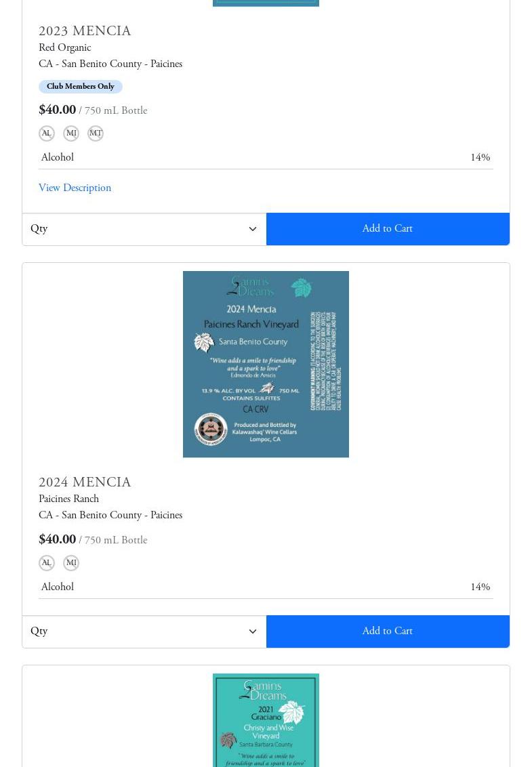
Task: Add the 2023 Mencia to cart
Action: point(388,229)
